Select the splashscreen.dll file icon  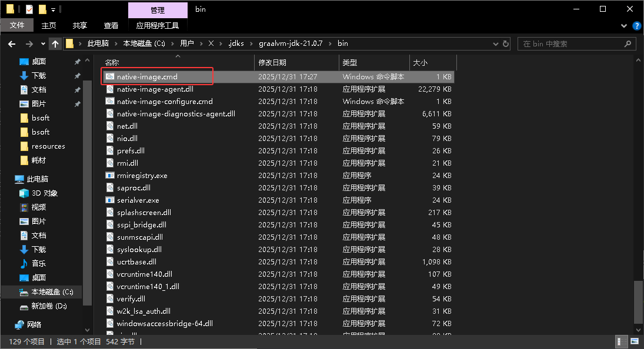(x=109, y=213)
